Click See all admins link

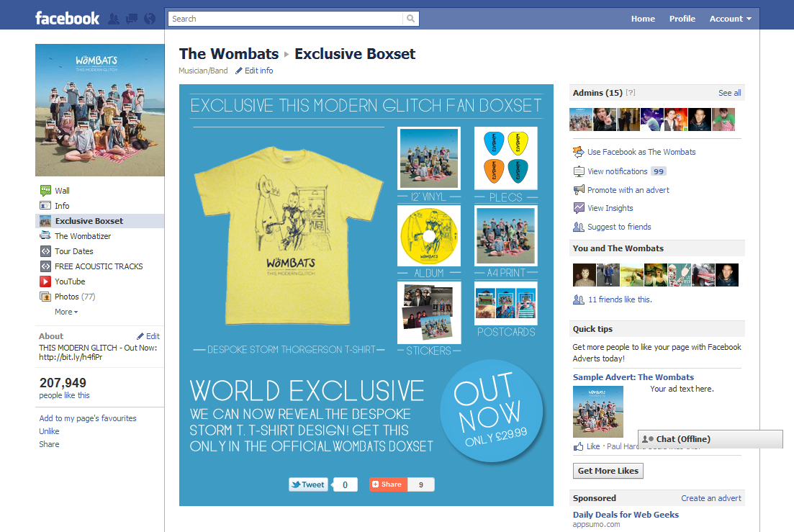pos(729,93)
